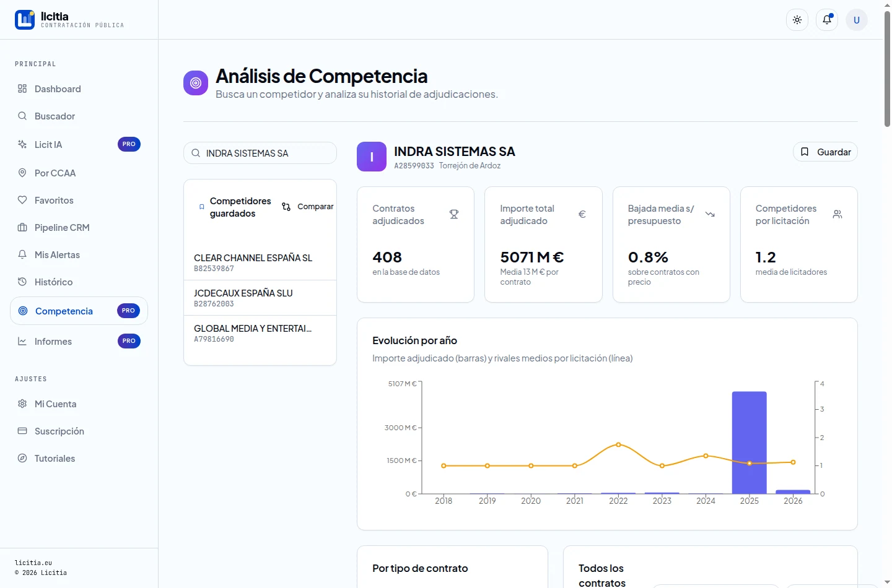Click the purple INDRA avatar tile
892x588 pixels.
(x=372, y=157)
